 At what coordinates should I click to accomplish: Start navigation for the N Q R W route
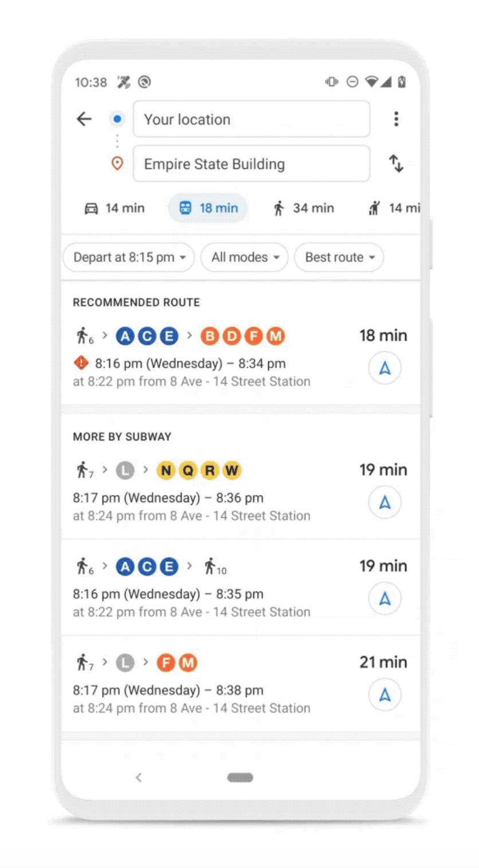click(384, 502)
